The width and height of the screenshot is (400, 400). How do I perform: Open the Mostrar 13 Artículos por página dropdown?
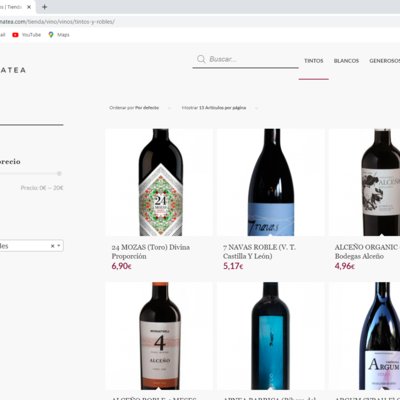click(220, 108)
